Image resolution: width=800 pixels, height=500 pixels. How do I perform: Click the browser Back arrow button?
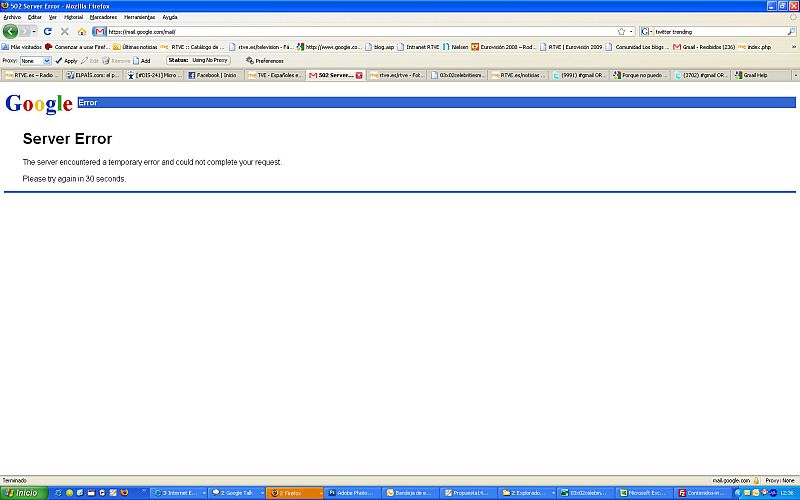11,31
